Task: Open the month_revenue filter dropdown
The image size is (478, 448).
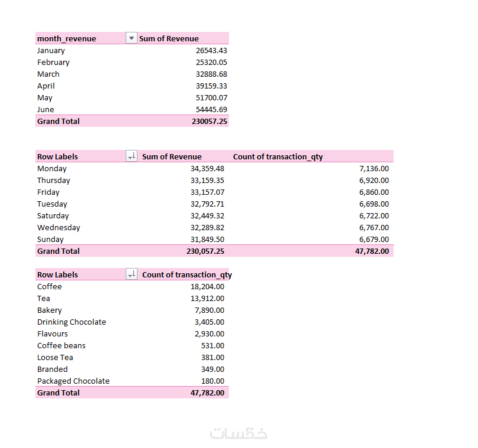Action: (x=132, y=38)
